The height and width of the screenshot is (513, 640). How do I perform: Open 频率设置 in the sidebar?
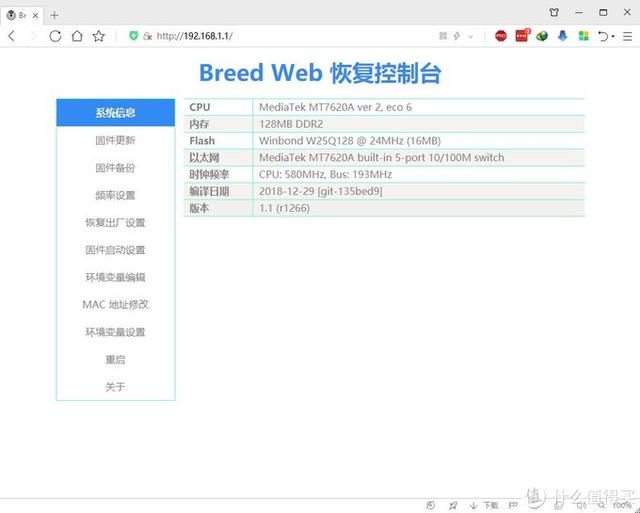(x=116, y=195)
